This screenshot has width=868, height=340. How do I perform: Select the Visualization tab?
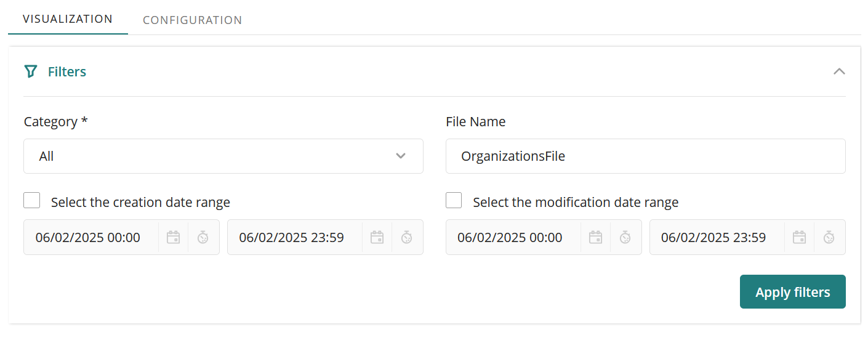coord(68,18)
